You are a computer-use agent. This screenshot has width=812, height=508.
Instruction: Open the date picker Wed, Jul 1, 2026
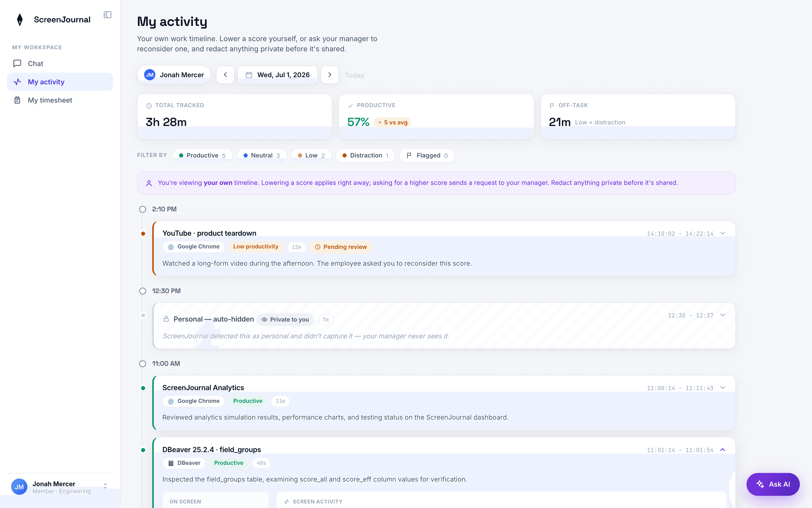tap(278, 75)
